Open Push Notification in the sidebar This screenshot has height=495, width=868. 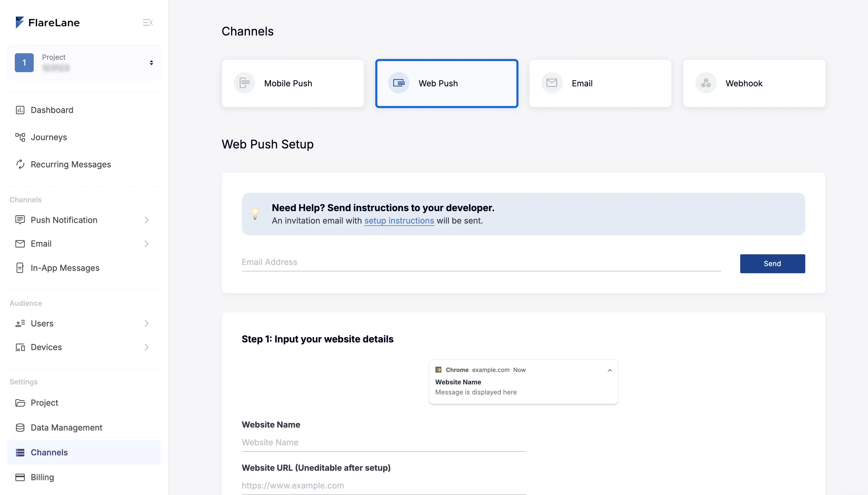84,220
